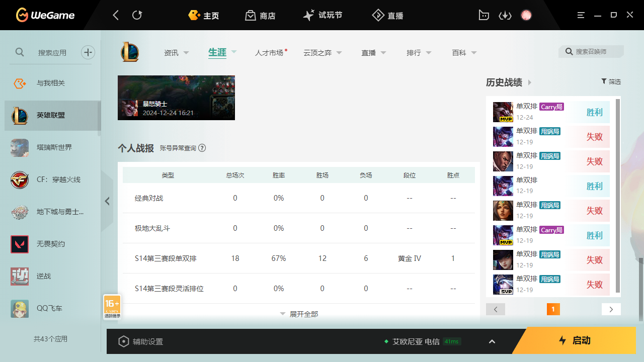Expand 历史战绩 arrow

tap(530, 82)
